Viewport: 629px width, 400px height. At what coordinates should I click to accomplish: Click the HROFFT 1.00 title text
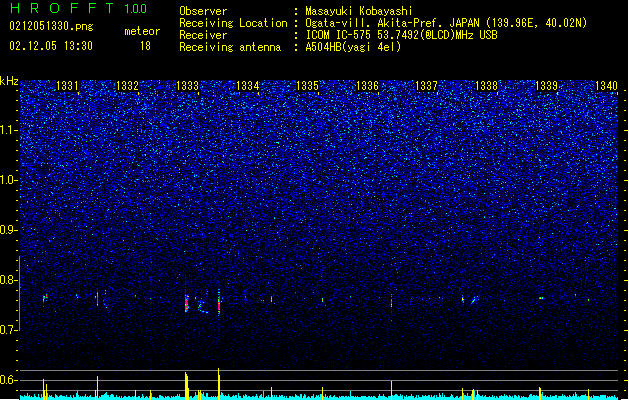[x=79, y=8]
